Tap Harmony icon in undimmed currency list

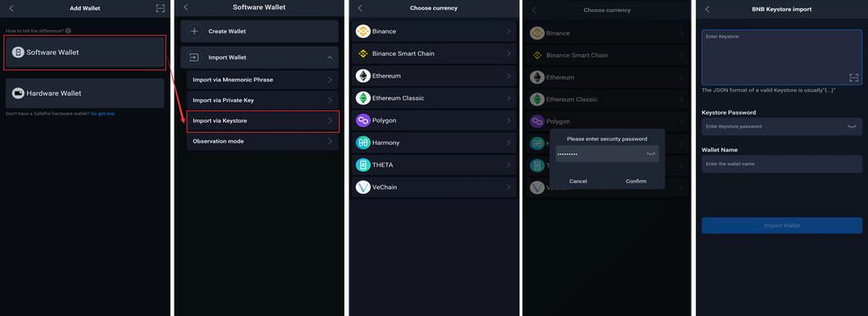click(363, 142)
